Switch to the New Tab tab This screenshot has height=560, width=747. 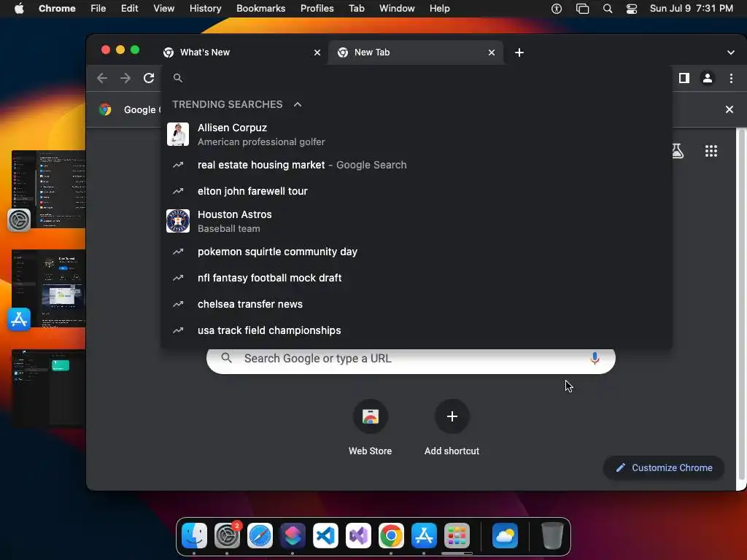pos(414,52)
